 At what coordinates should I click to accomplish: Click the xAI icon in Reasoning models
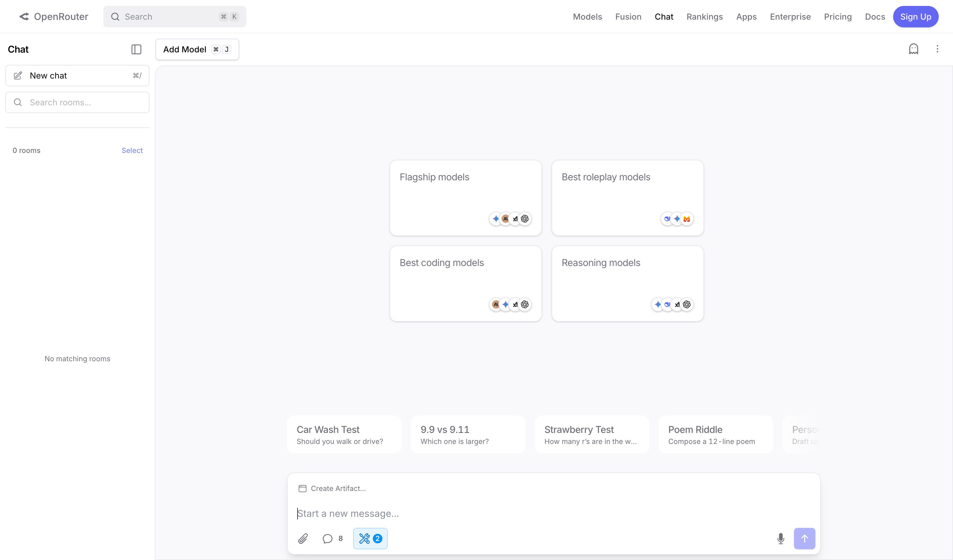(677, 305)
